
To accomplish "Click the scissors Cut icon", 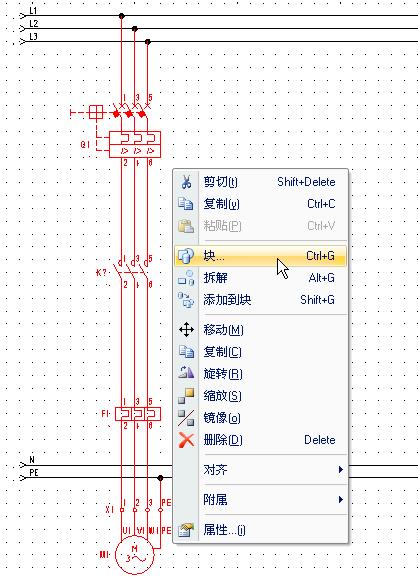I will [x=186, y=182].
